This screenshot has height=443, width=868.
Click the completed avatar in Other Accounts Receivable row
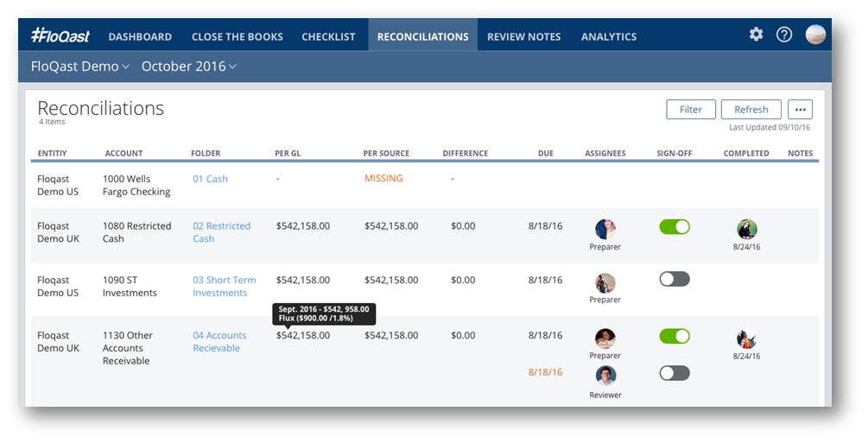(x=747, y=339)
